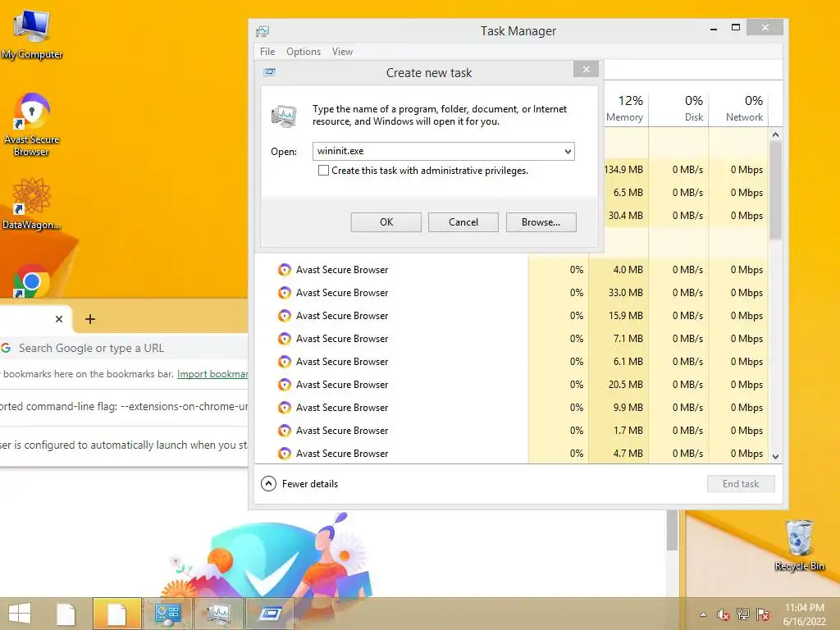The height and width of the screenshot is (630, 840).
Task: Close the Create new task dialog
Action: [586, 70]
